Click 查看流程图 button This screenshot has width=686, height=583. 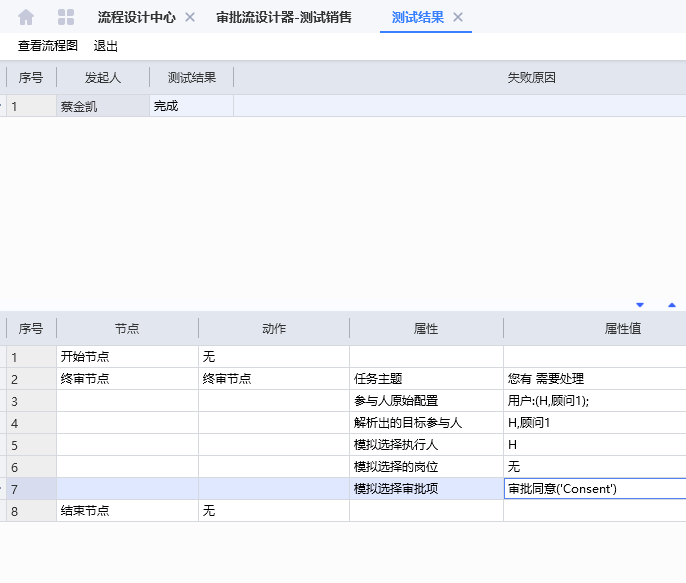(48, 46)
